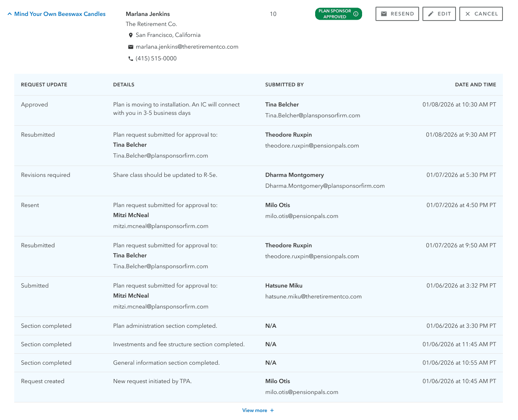This screenshot has height=420, width=518.
Task: Click the mail icon beside marlana.jenkins email
Action: click(131, 47)
